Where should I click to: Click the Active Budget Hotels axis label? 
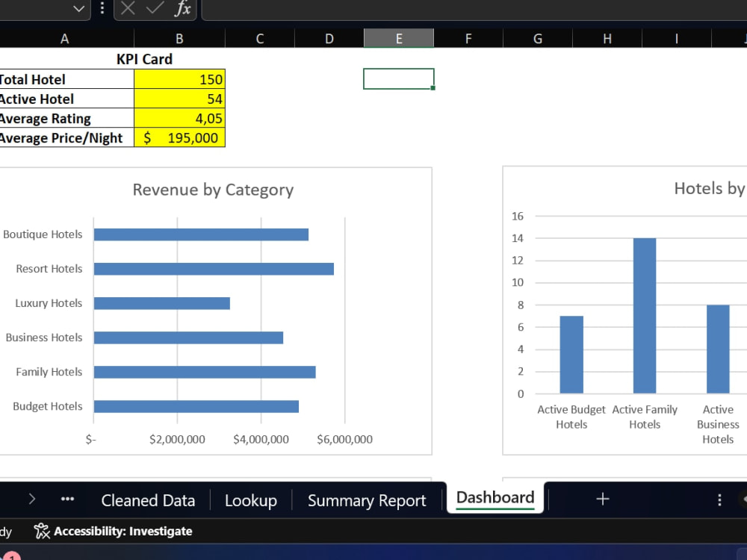click(x=571, y=417)
